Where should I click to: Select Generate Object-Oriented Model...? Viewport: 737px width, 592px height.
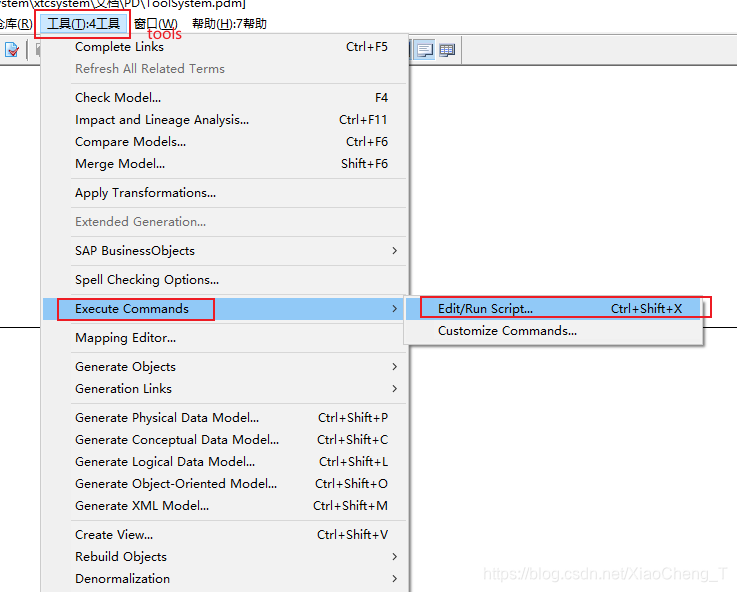pos(225,483)
